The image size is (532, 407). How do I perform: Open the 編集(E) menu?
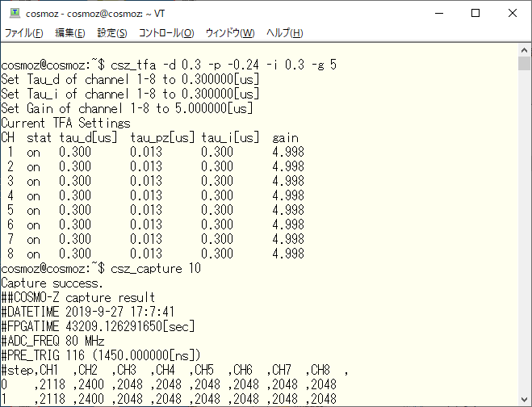pyautogui.click(x=69, y=33)
